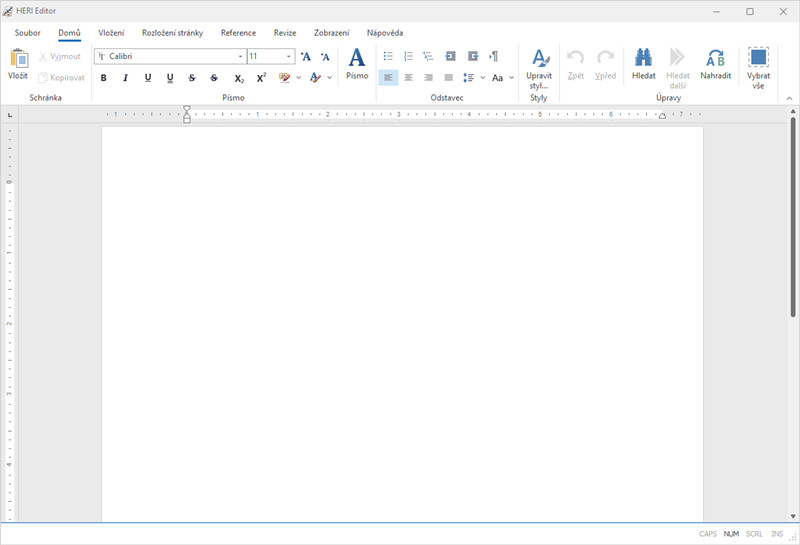
Task: Align text right
Action: click(x=428, y=78)
